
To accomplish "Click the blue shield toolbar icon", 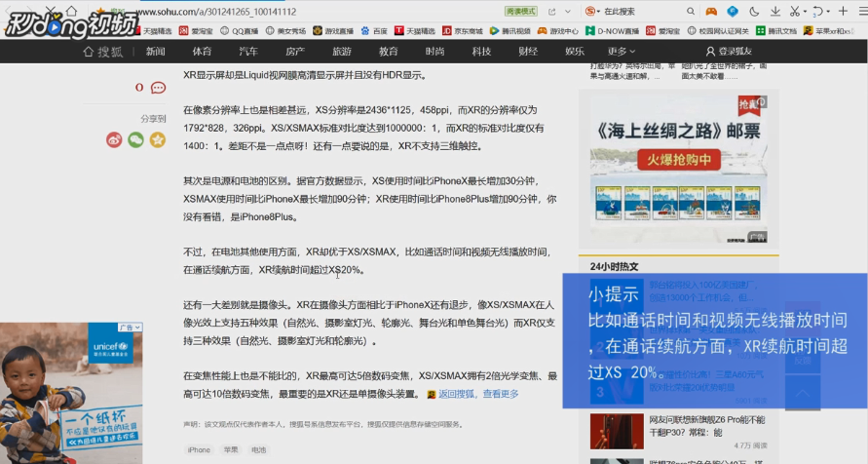I will click(x=733, y=11).
